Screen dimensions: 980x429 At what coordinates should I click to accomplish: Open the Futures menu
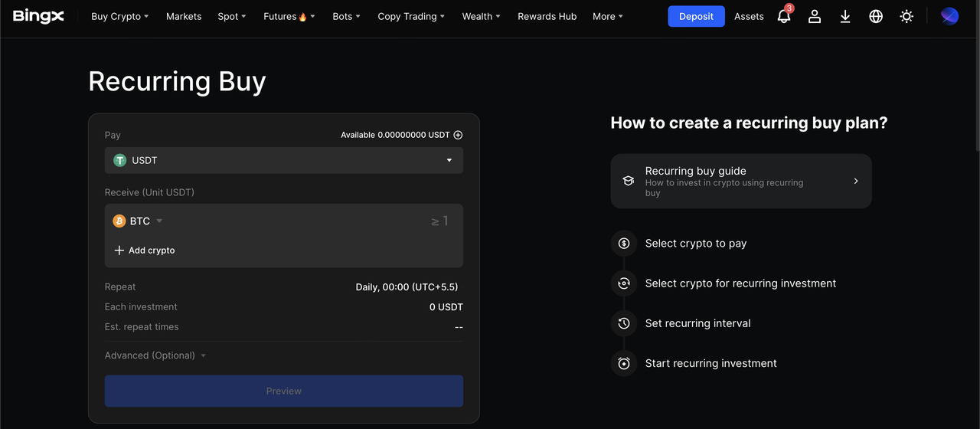[289, 16]
